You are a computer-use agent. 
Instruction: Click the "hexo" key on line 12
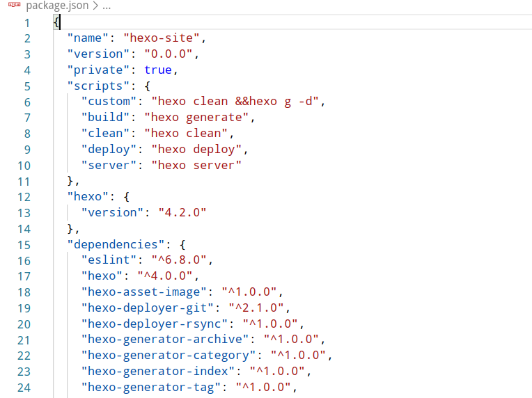coord(88,197)
